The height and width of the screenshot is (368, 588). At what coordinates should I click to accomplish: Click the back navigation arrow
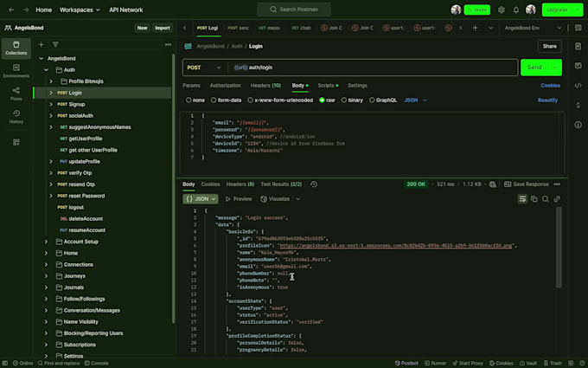pyautogui.click(x=11, y=10)
